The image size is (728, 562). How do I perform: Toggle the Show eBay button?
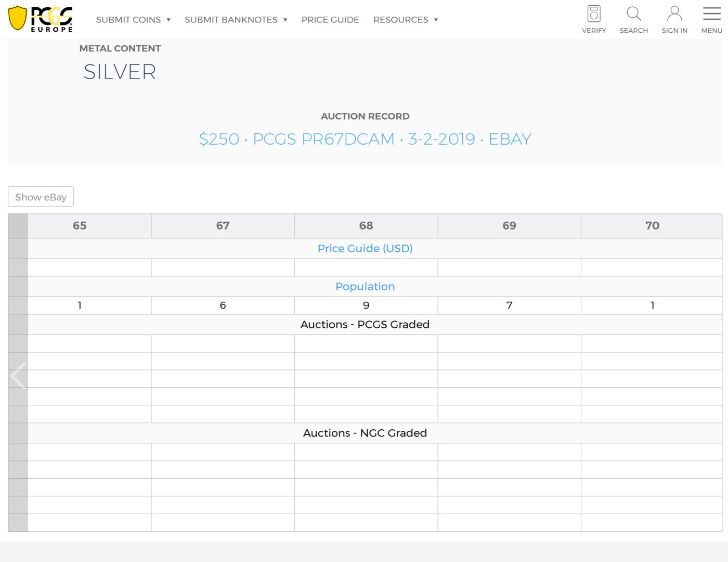point(41,197)
